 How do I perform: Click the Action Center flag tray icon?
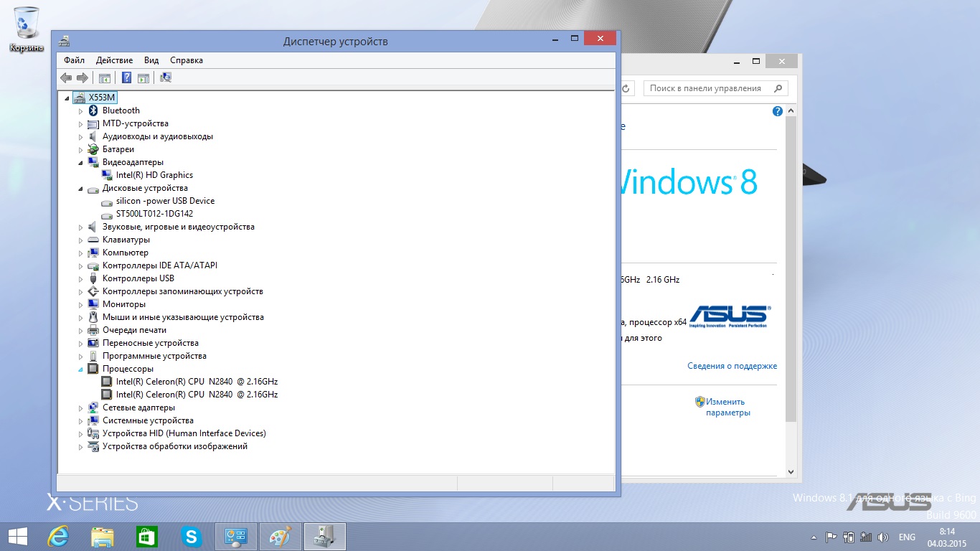pyautogui.click(x=831, y=537)
